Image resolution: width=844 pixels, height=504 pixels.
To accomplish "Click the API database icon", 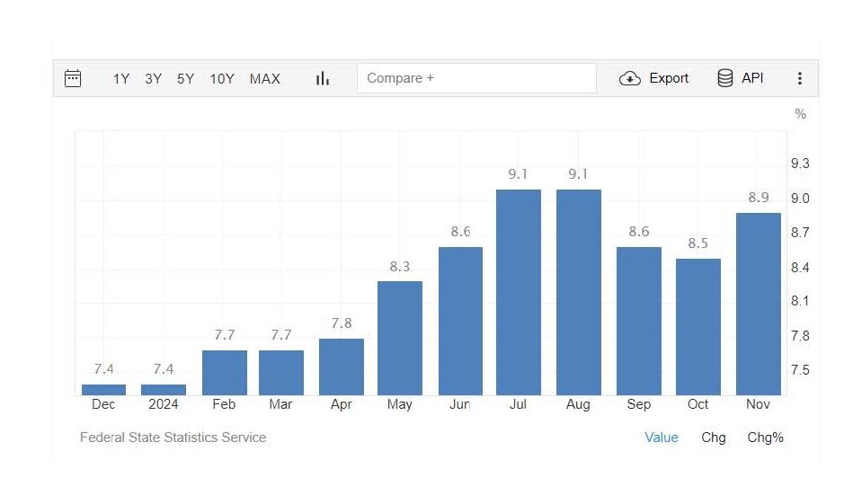I will [724, 78].
